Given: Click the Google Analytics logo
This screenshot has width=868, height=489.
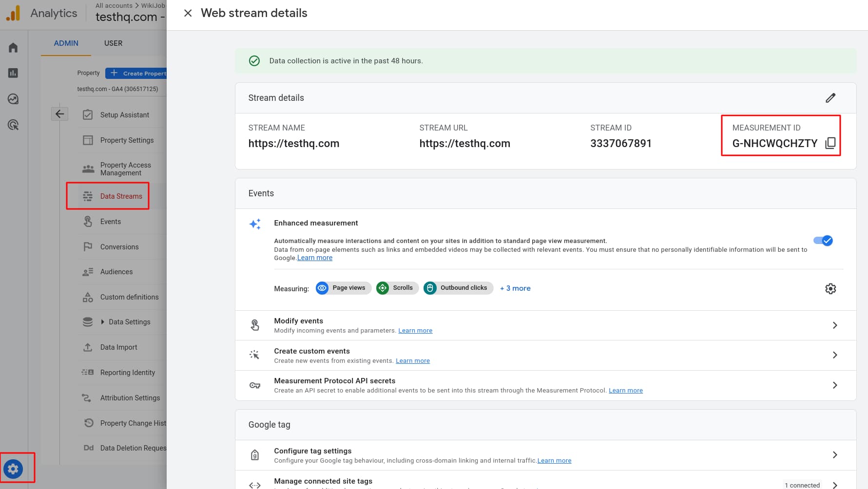Looking at the screenshot, I should click(13, 13).
